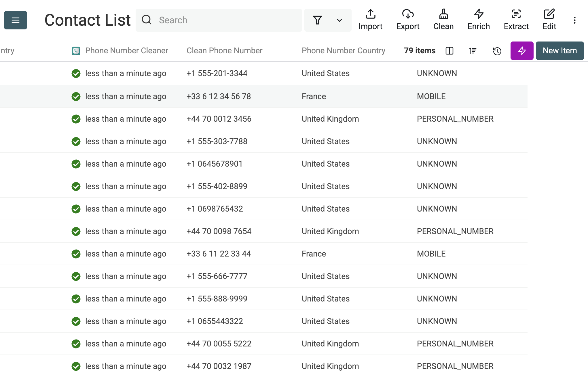
Task: Click the funnel filter icon
Action: (318, 20)
